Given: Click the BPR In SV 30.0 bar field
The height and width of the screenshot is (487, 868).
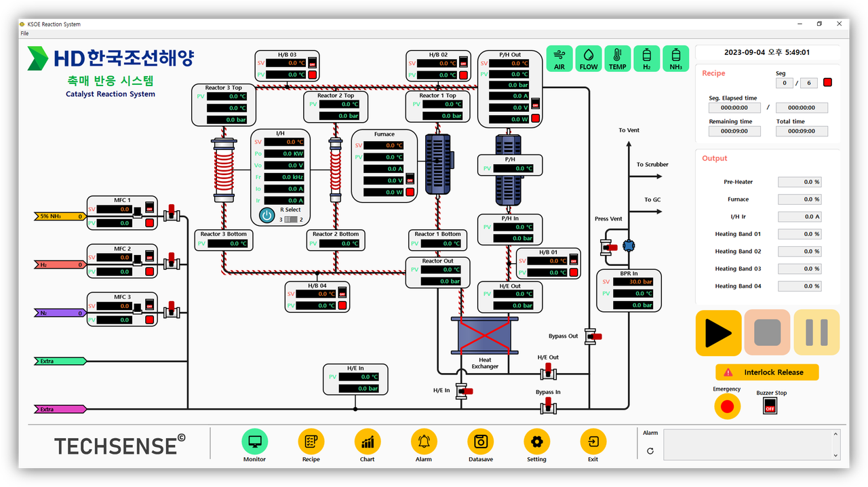Looking at the screenshot, I should (633, 281).
